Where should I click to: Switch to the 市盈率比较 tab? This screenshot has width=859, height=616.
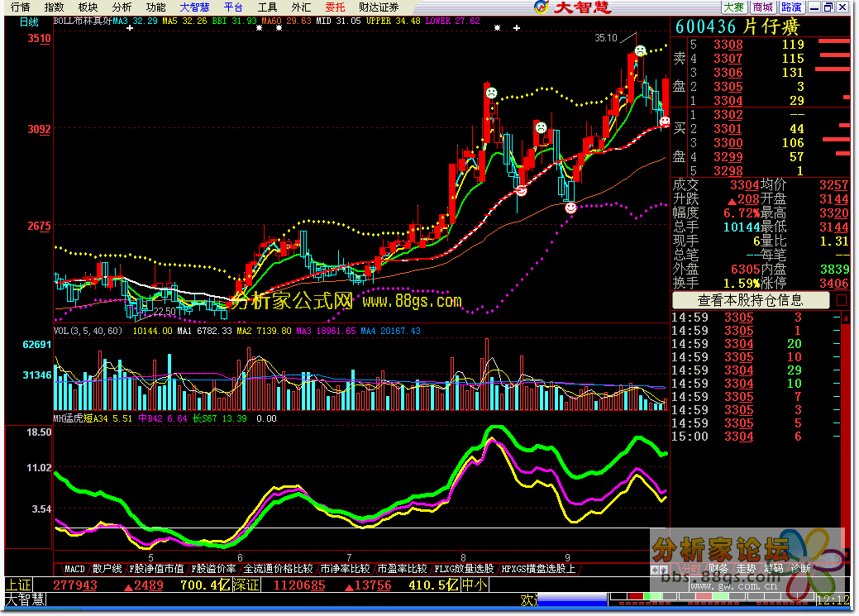click(402, 569)
